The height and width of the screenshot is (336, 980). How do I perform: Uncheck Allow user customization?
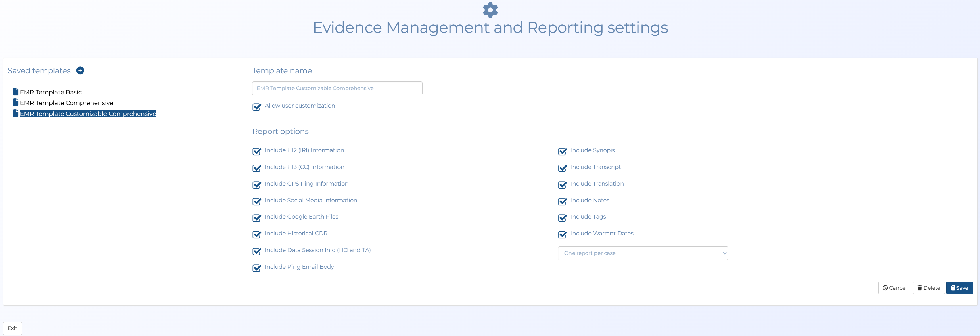click(257, 106)
